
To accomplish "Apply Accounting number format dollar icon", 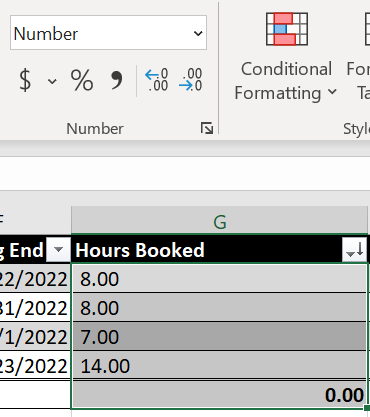I will click(25, 80).
